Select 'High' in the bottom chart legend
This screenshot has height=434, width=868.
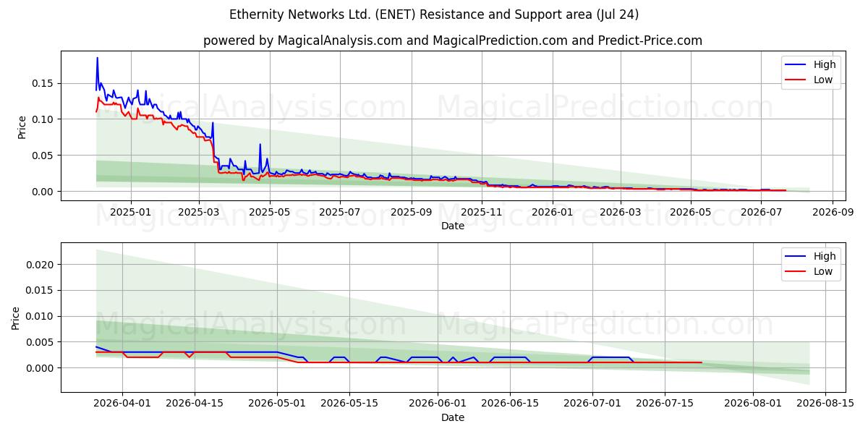[x=825, y=256]
